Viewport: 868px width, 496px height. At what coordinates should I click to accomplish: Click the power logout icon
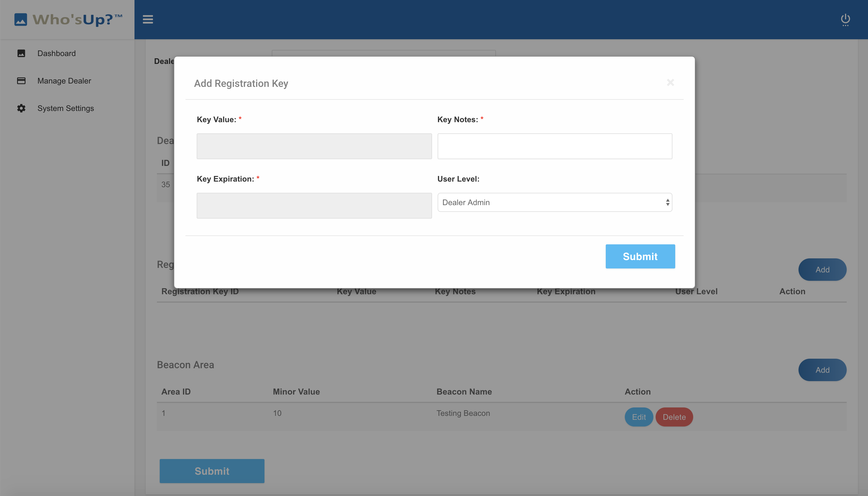[x=845, y=19]
